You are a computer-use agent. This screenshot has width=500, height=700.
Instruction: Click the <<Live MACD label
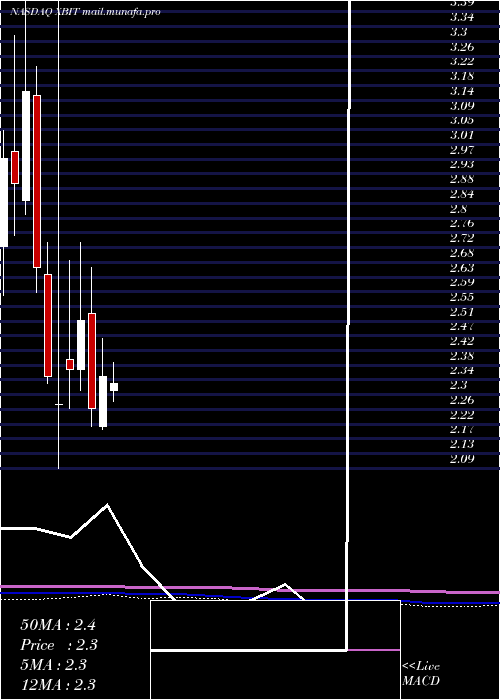pos(421,673)
